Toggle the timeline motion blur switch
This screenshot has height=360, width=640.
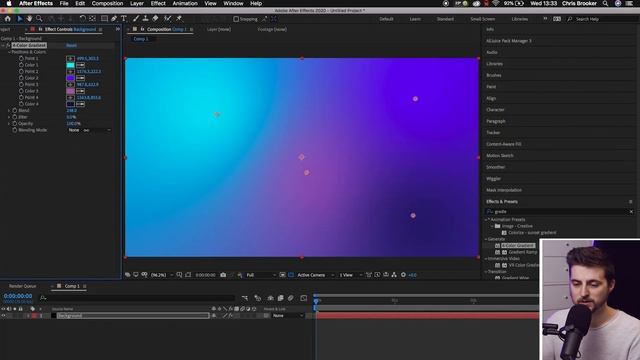coord(291,298)
